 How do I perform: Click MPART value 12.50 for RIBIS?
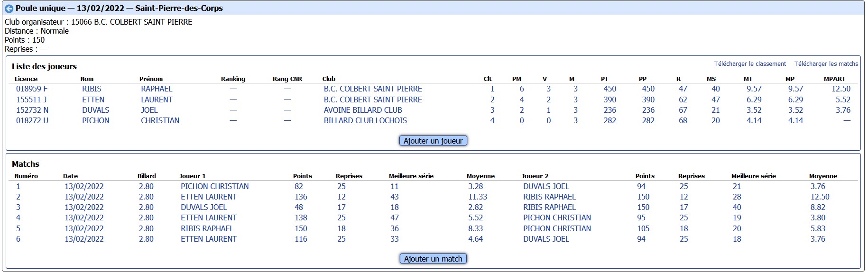coord(841,89)
